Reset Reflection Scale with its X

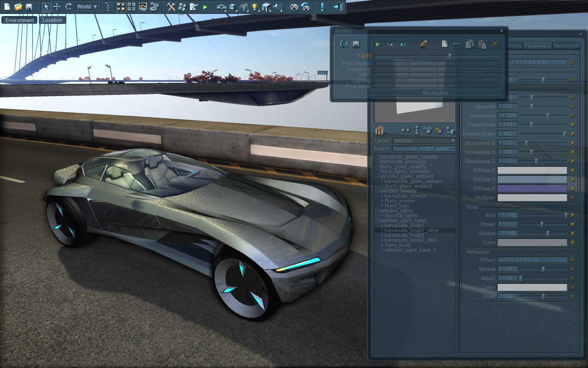click(x=573, y=297)
